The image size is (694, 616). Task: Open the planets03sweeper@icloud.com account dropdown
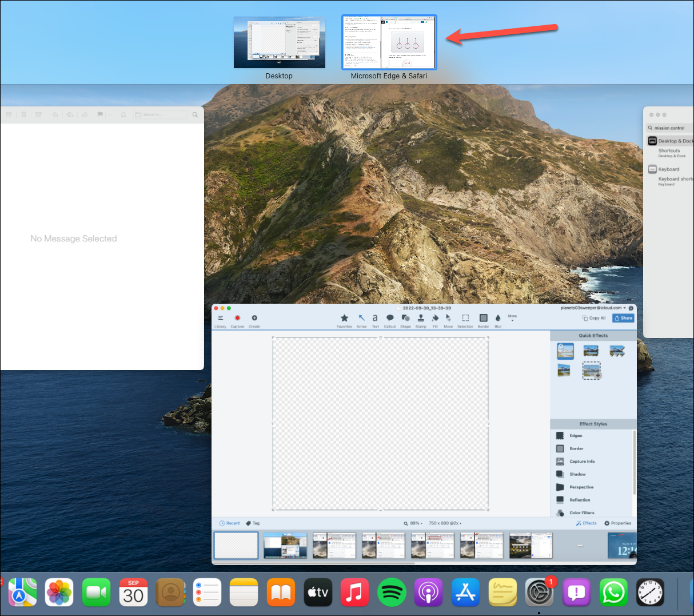(x=593, y=308)
